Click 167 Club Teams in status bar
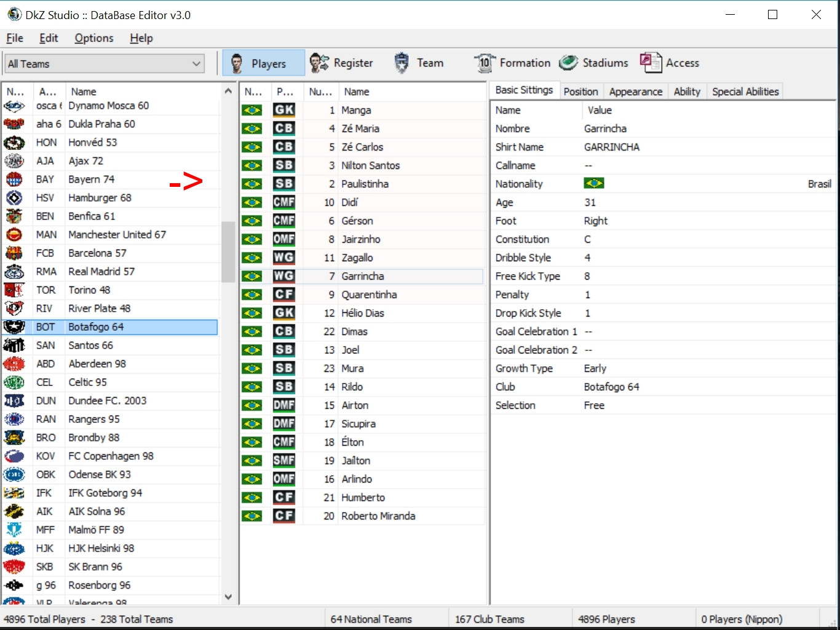 coord(490,619)
